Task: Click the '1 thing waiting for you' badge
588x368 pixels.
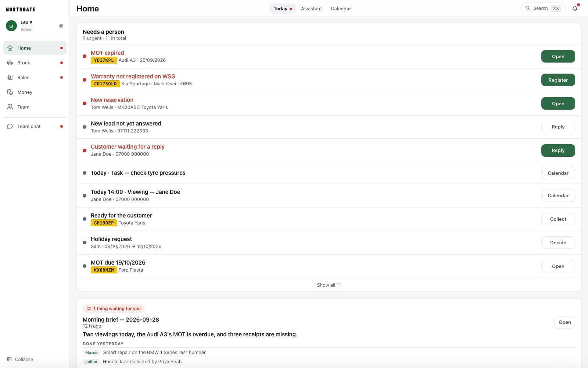Action: (x=114, y=309)
